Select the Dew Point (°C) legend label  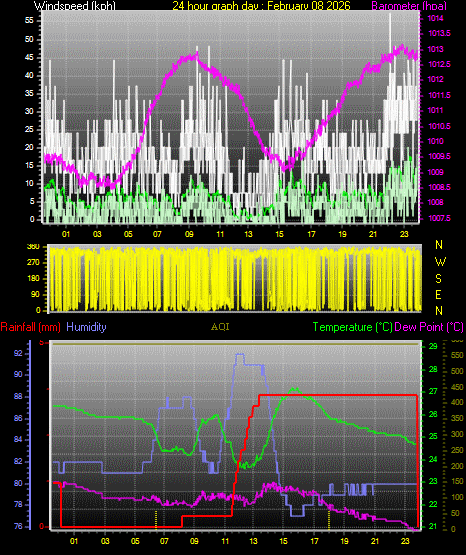pyautogui.click(x=429, y=327)
